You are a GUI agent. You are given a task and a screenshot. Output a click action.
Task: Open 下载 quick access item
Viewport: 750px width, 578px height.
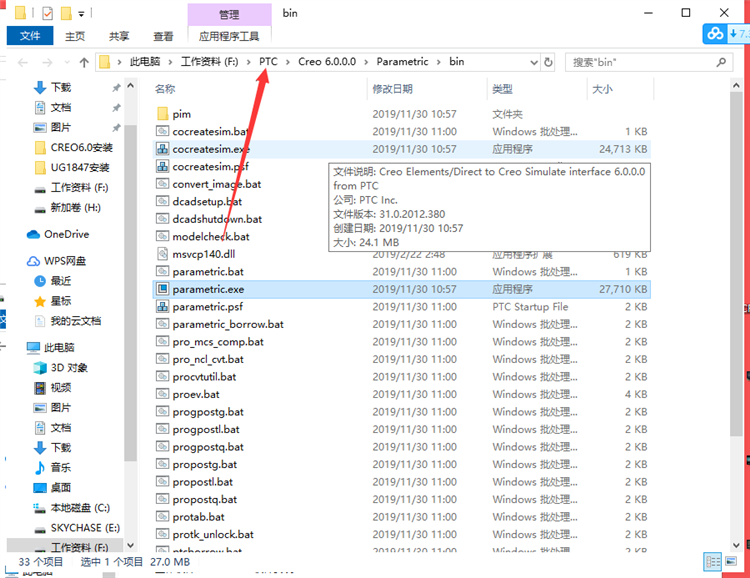[61, 88]
